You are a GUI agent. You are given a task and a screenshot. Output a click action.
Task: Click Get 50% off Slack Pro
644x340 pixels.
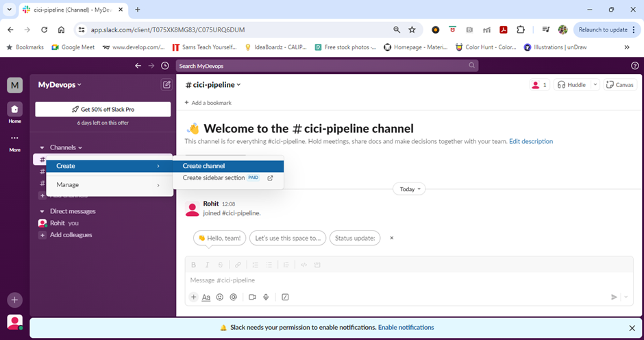click(103, 110)
